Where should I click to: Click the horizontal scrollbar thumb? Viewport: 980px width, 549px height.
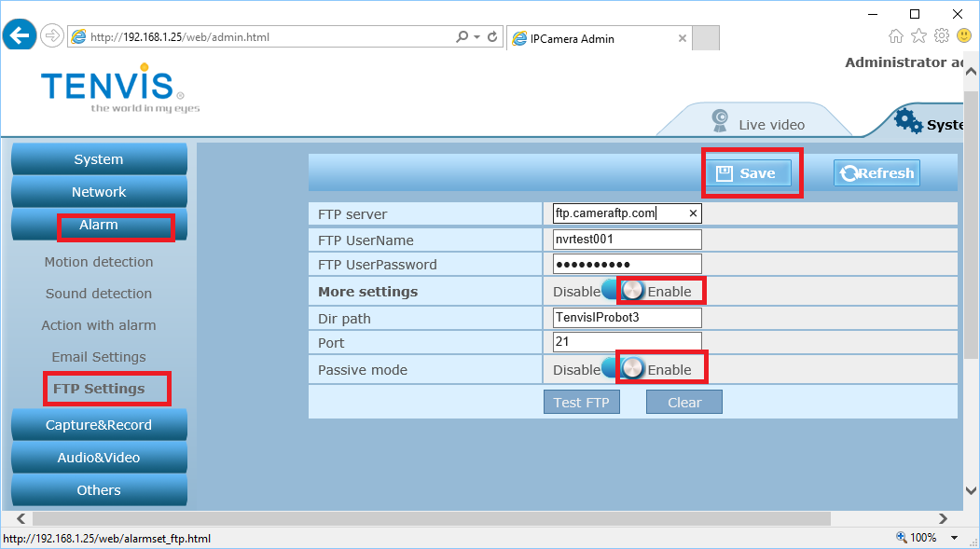429,518
